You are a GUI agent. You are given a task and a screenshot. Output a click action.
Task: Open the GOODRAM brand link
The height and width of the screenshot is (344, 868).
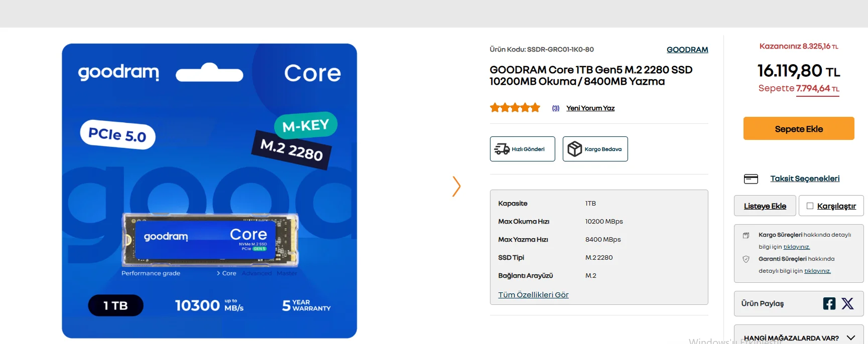tap(687, 50)
